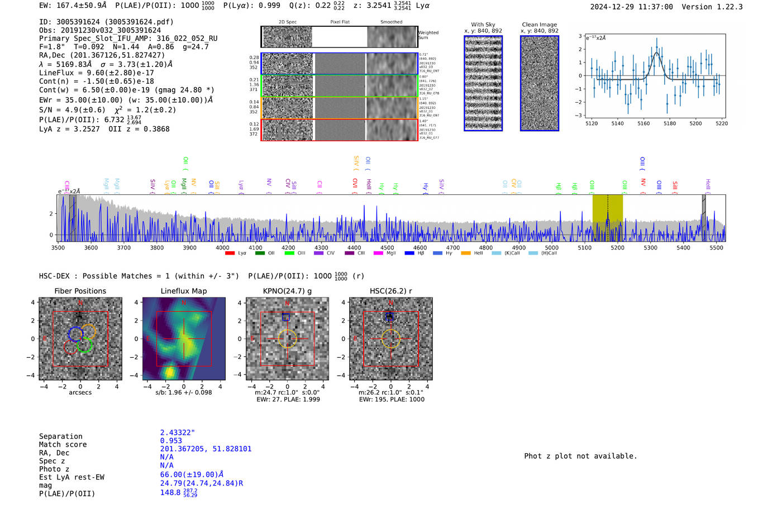Click the Gaussian emission line fit plot
The image size is (782, 532).
655,76
